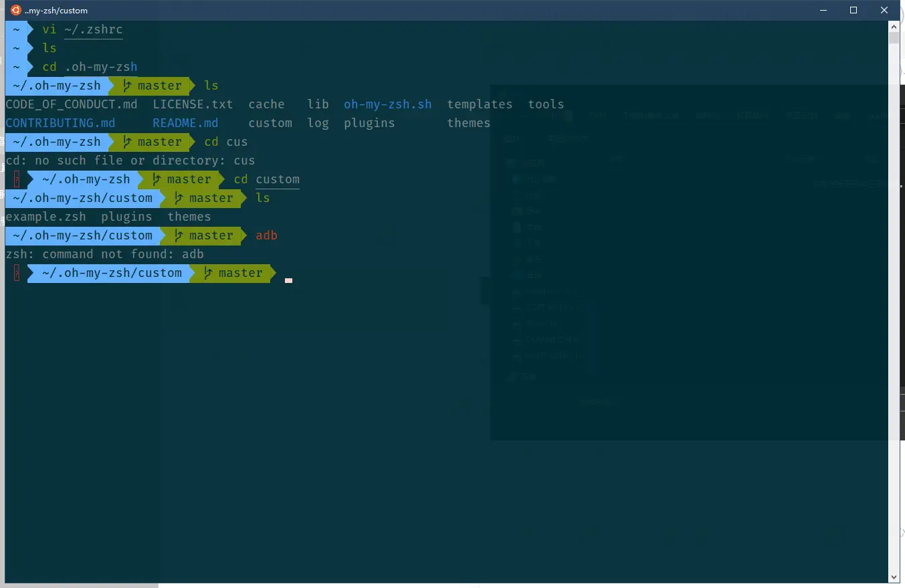Click the scrollbar down arrow
The image size is (905, 588).
click(894, 577)
